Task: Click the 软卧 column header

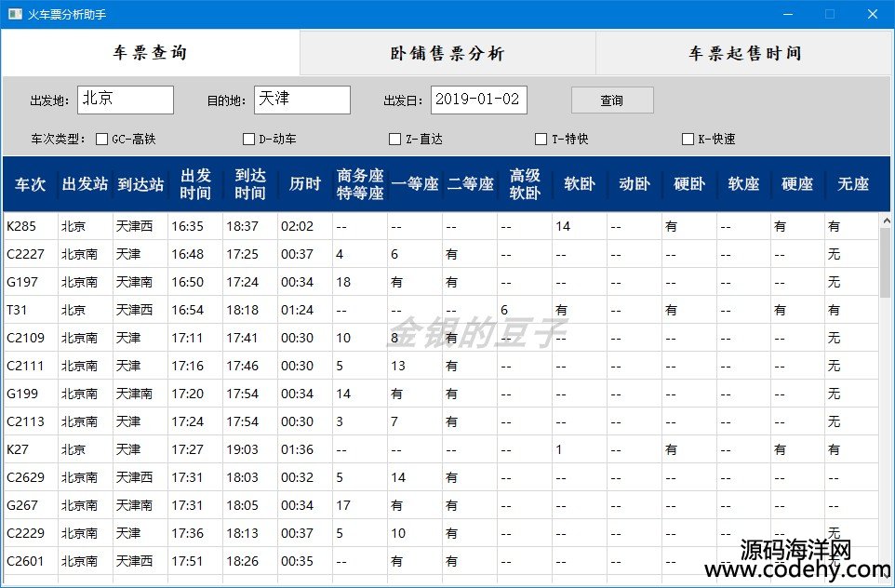Action: (x=580, y=184)
